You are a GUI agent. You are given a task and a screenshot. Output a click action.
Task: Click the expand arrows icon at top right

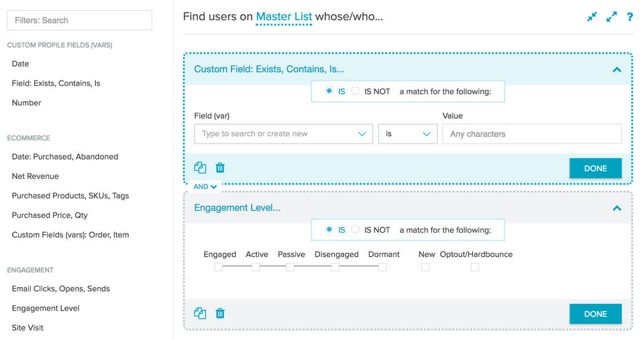[x=611, y=17]
